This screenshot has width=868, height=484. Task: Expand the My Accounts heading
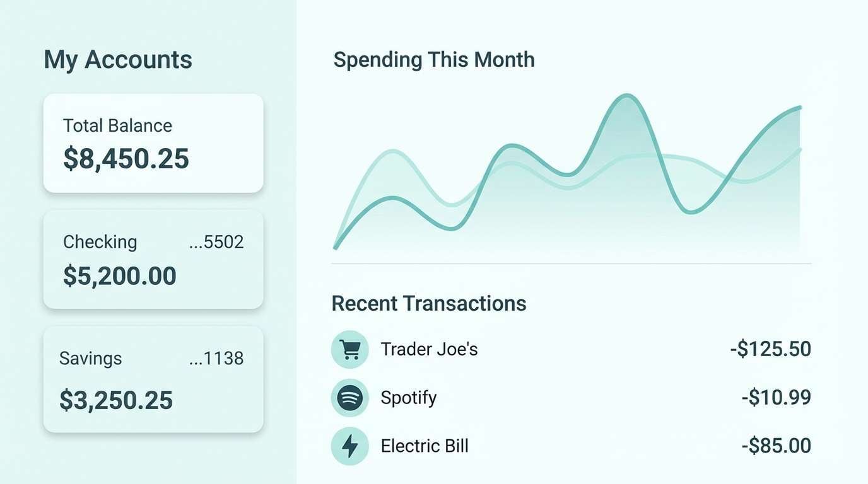[117, 59]
